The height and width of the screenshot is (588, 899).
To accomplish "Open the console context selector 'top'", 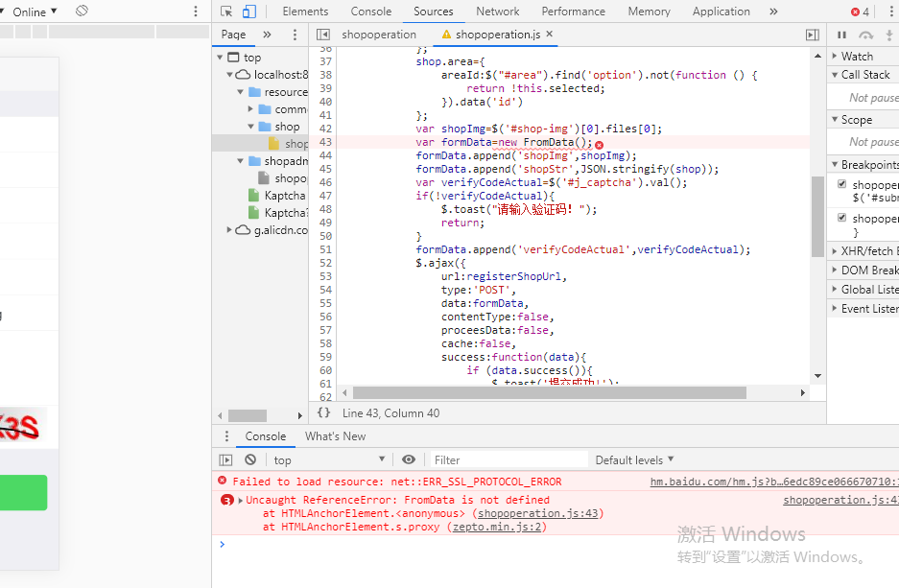I will pyautogui.click(x=328, y=460).
